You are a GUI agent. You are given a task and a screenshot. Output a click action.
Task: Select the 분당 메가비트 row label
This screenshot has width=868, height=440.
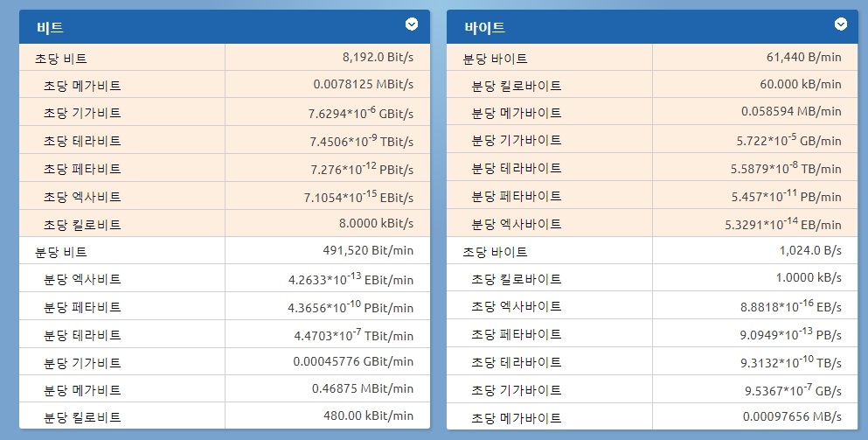tap(82, 390)
